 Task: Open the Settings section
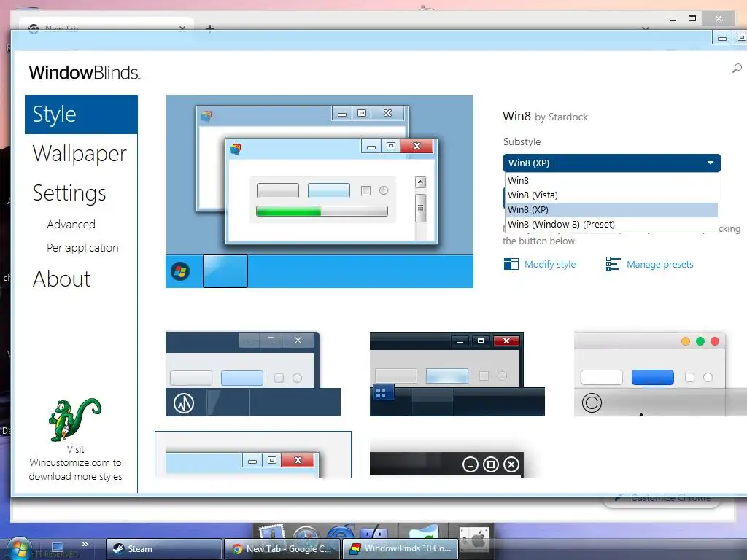point(69,193)
